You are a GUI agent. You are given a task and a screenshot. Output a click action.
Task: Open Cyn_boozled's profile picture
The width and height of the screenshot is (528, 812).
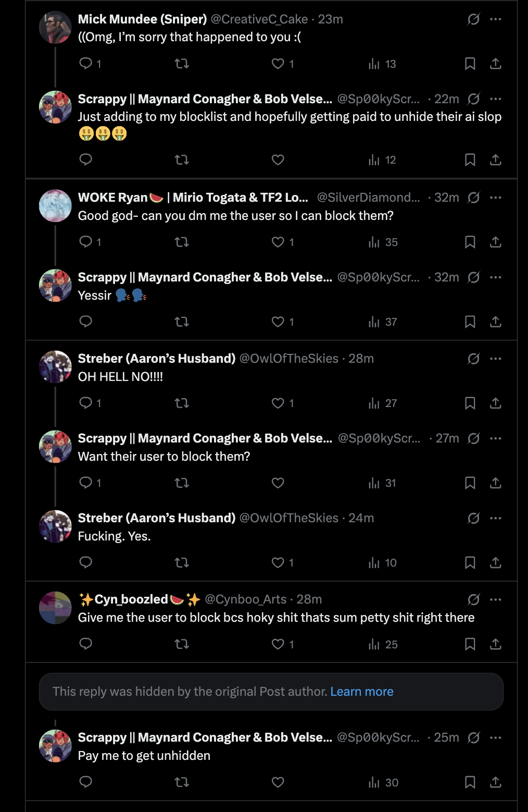55,607
